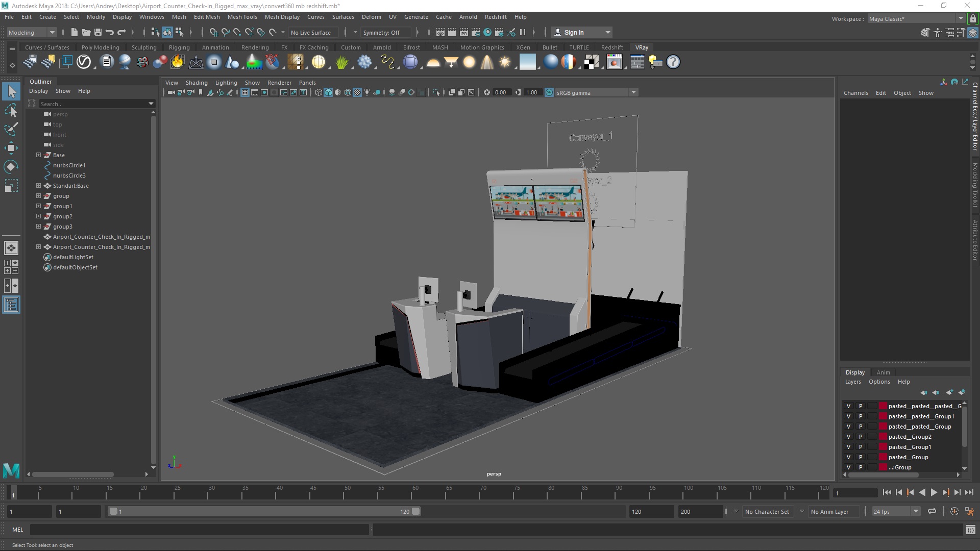Expand the Base node in Outliner
The width and height of the screenshot is (980, 551).
click(x=38, y=155)
